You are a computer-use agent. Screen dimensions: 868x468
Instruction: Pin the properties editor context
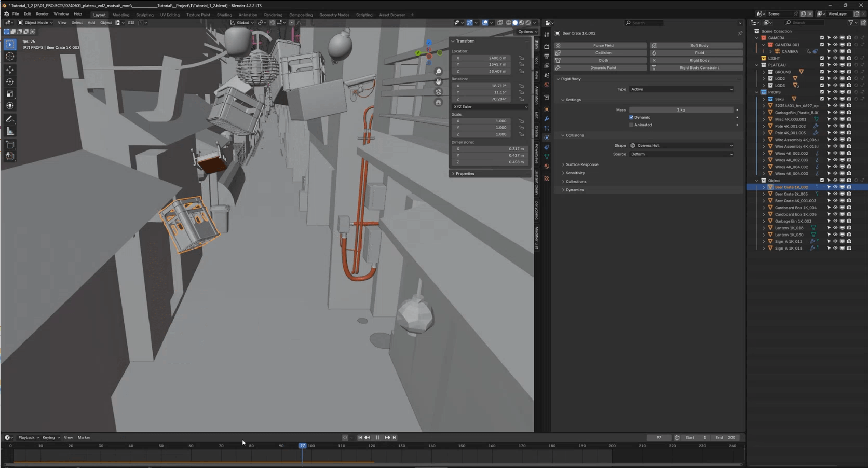[x=740, y=33]
